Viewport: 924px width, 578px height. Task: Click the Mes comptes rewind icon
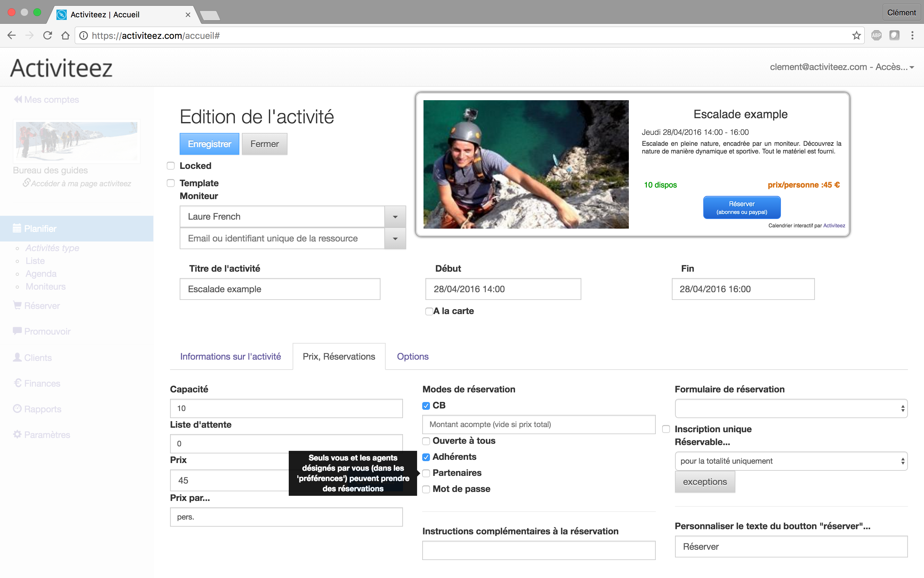pos(18,100)
